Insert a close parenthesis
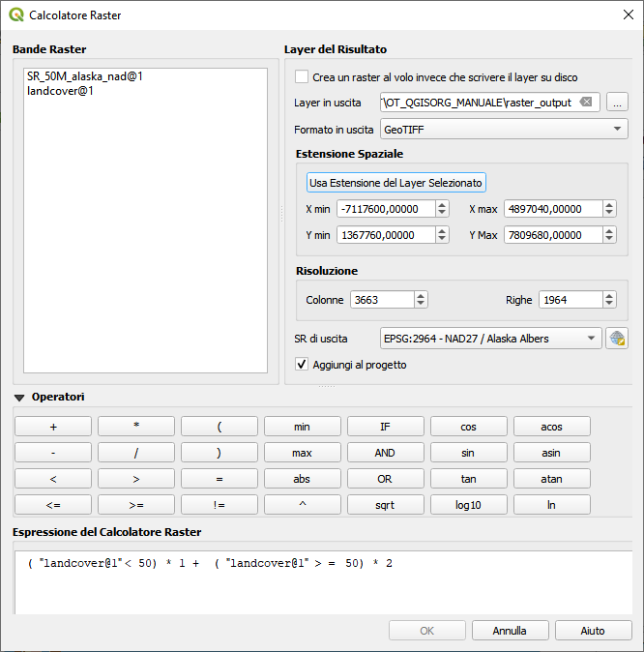644x652 pixels. click(220, 453)
